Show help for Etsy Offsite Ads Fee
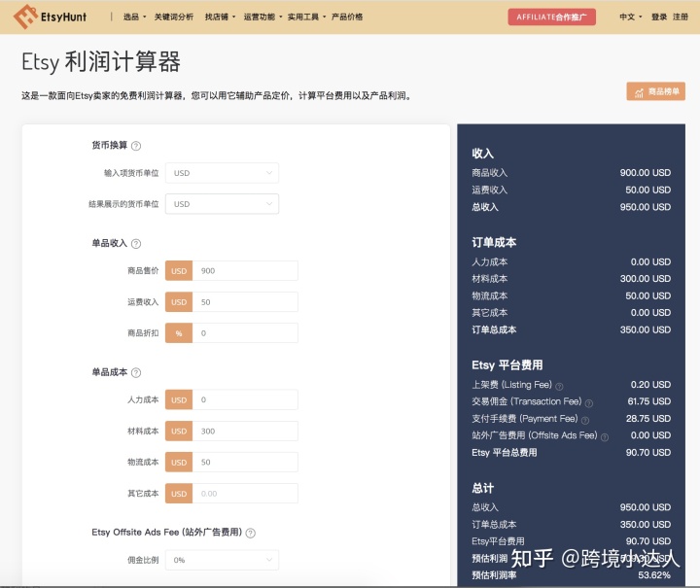This screenshot has width=700, height=588. click(251, 533)
